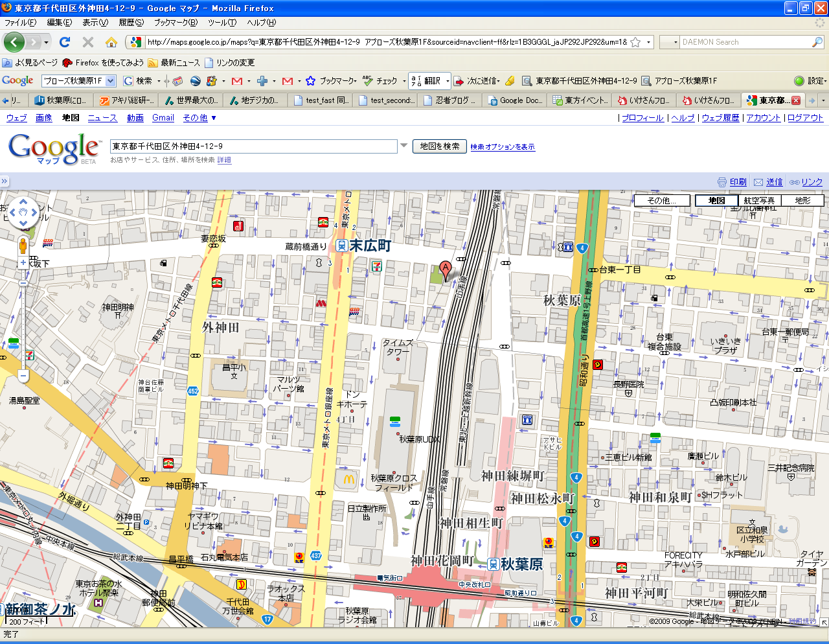Image resolution: width=829 pixels, height=644 pixels.
Task: Reload the page with the blue Reload icon
Action: coord(64,42)
